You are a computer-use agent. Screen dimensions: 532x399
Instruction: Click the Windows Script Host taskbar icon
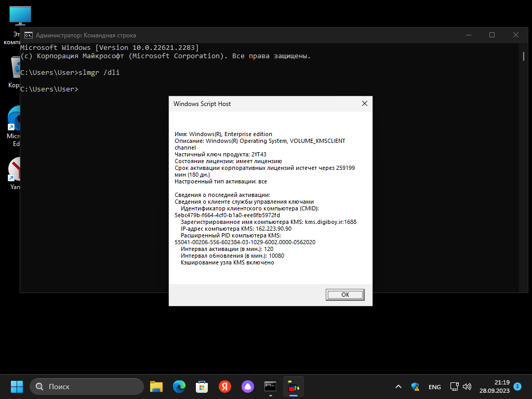tap(294, 387)
